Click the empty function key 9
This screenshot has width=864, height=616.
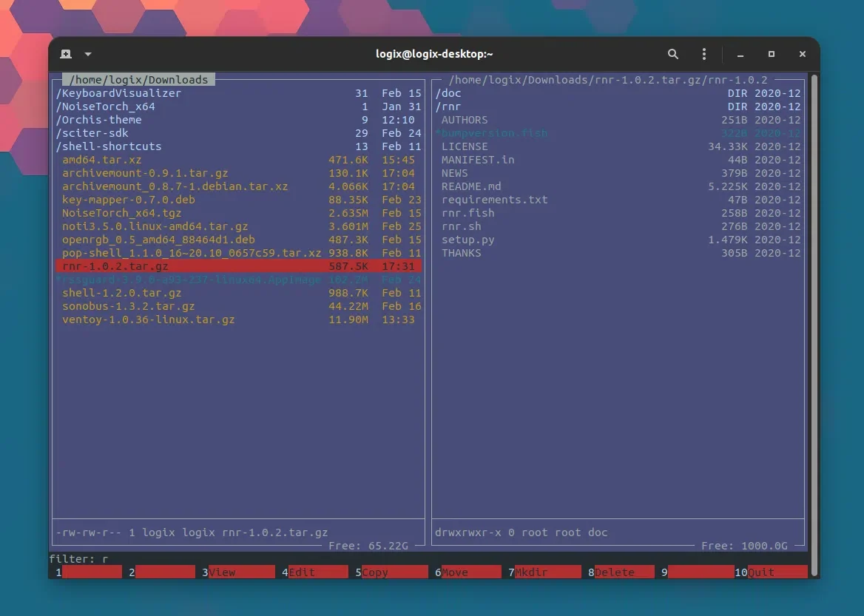[698, 572]
